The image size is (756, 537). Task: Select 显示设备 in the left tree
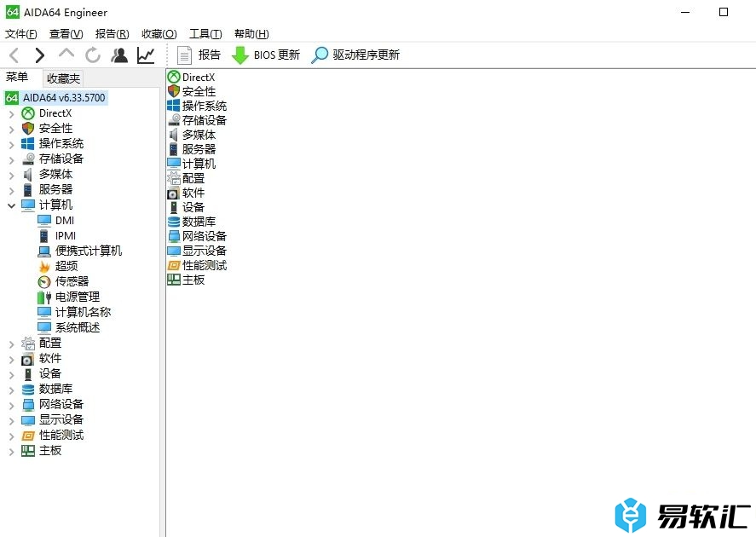click(x=61, y=419)
